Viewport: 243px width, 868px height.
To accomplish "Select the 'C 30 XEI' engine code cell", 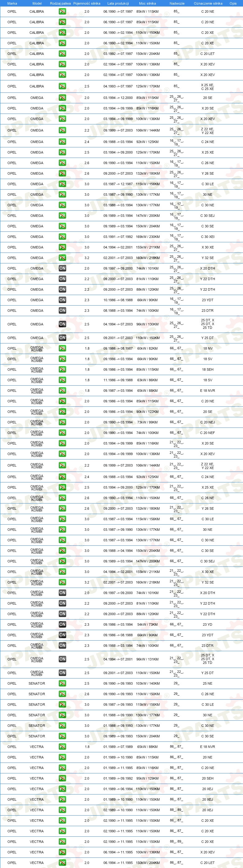I will [x=208, y=237].
